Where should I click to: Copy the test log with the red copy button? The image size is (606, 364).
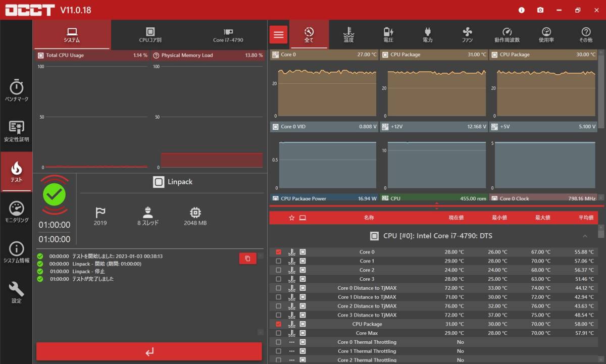click(247, 258)
